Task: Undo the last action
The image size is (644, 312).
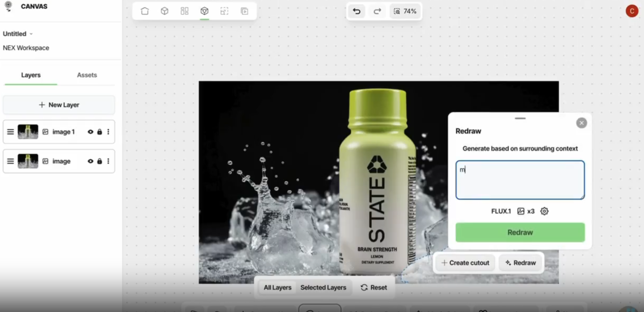Action: coord(357,11)
